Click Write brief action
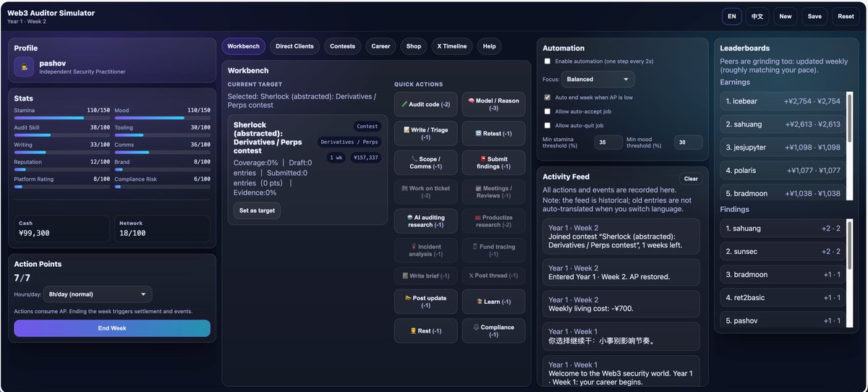This screenshot has height=392, width=868. coord(425,276)
